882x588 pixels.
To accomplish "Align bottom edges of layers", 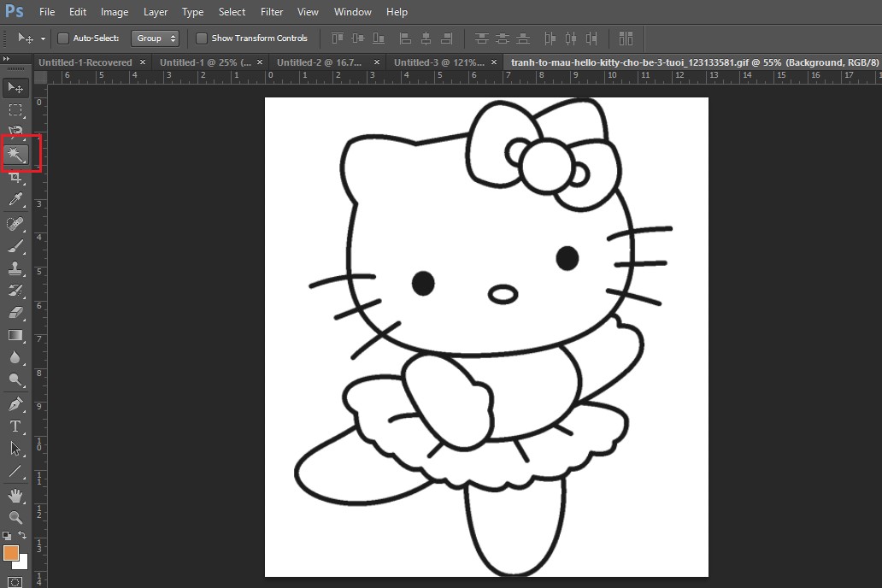I will click(x=379, y=38).
